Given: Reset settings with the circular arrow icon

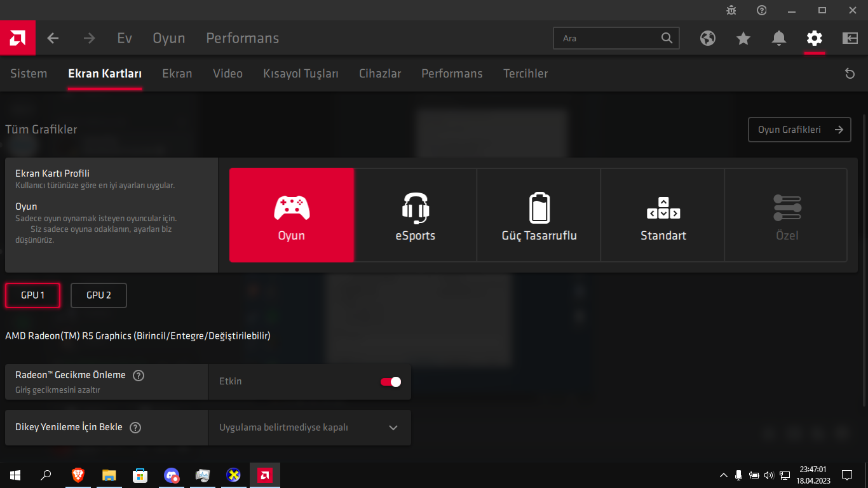Looking at the screenshot, I should pos(850,74).
